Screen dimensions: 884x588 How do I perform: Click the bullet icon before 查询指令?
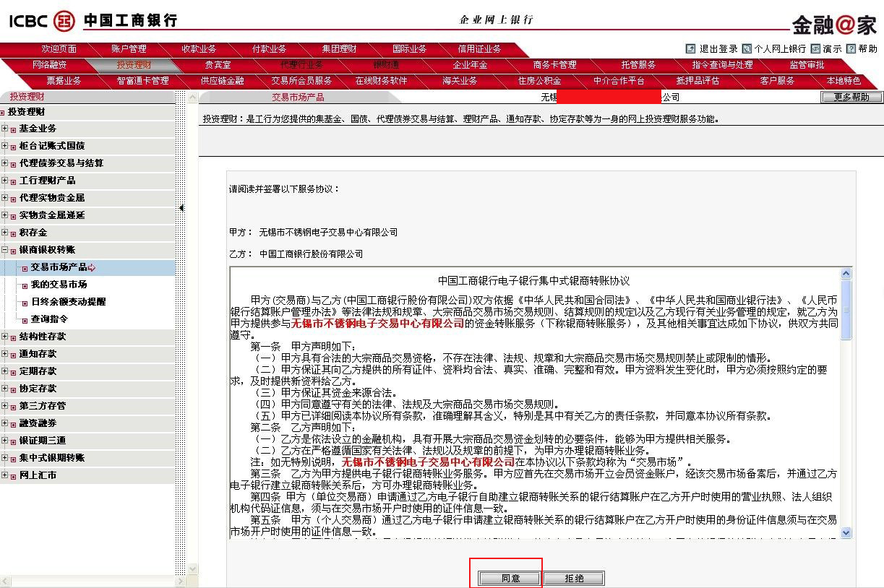pyautogui.click(x=25, y=320)
